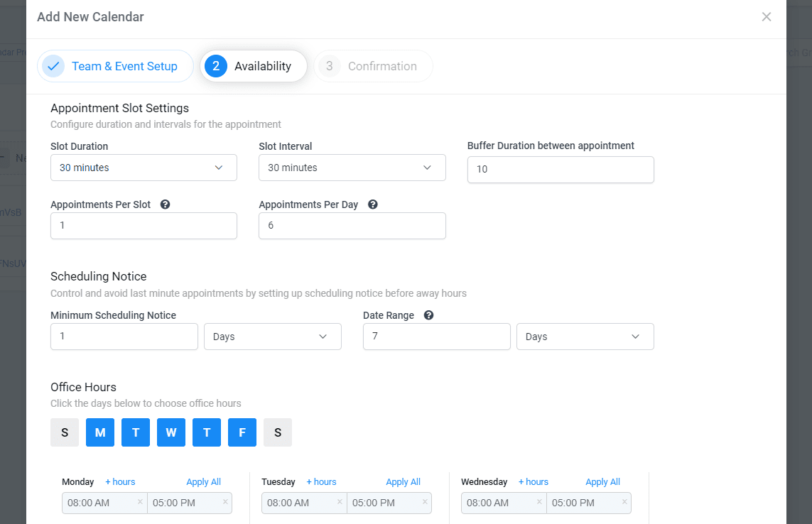Click Apply All for Tuesday hours
Viewport: 812px width, 524px height.
pyautogui.click(x=403, y=481)
